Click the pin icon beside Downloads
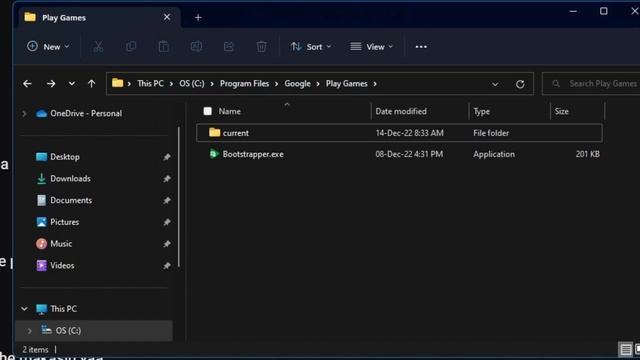The image size is (640, 360). [167, 178]
